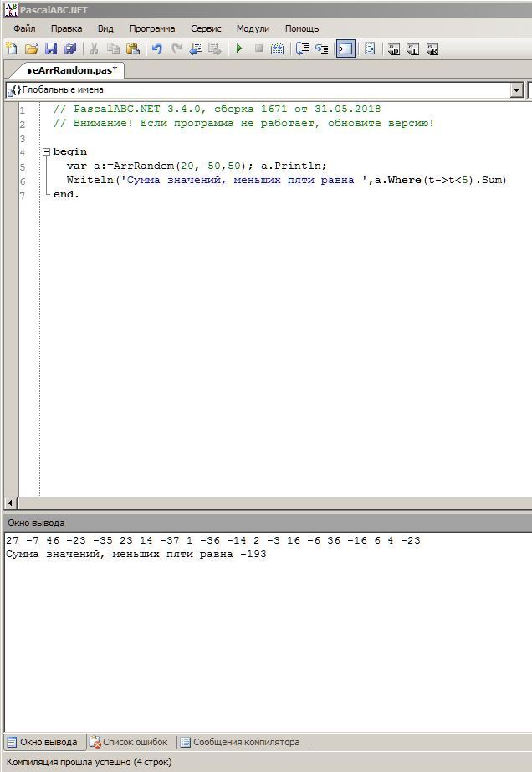Click the Cut scissors icon
532x772 pixels.
click(95, 49)
